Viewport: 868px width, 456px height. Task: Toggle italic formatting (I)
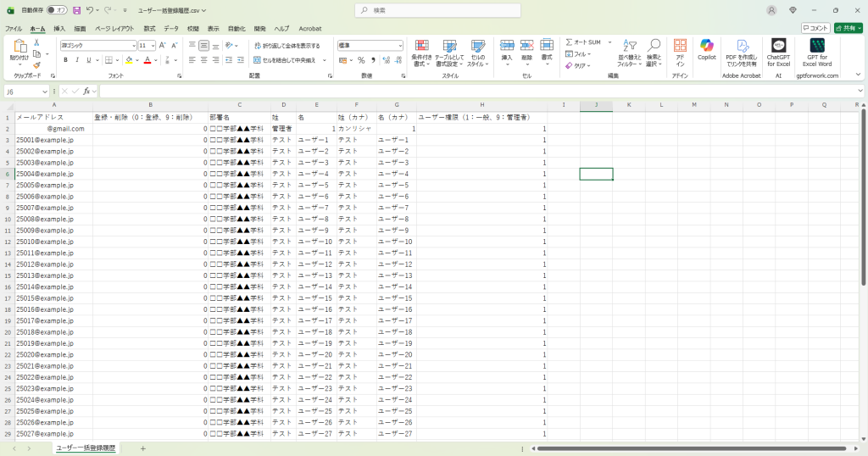pyautogui.click(x=77, y=60)
